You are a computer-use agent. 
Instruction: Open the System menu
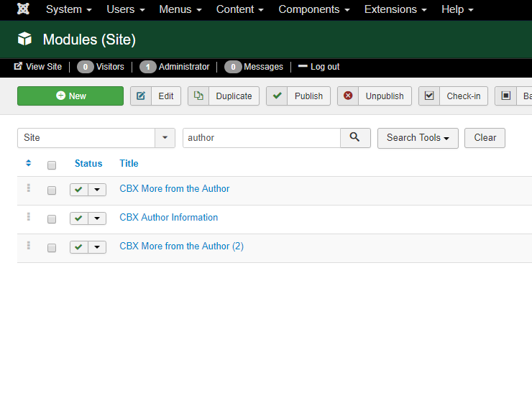point(69,9)
